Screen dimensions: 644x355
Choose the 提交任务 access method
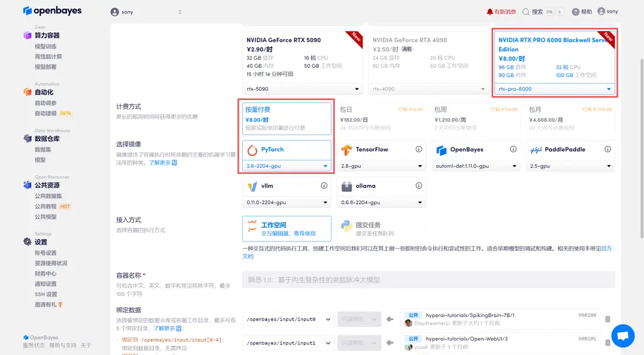(381, 228)
